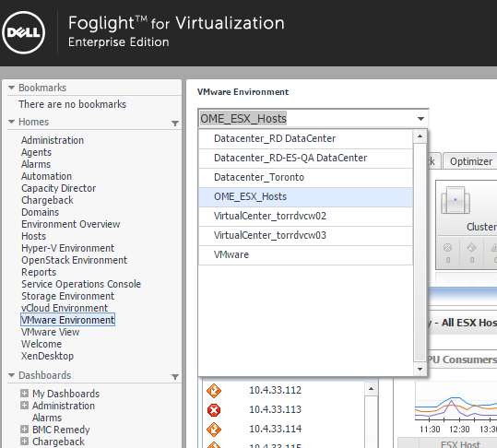Viewport: 497px width, 448px height.
Task: Open Administration under Homes
Action: coord(53,140)
